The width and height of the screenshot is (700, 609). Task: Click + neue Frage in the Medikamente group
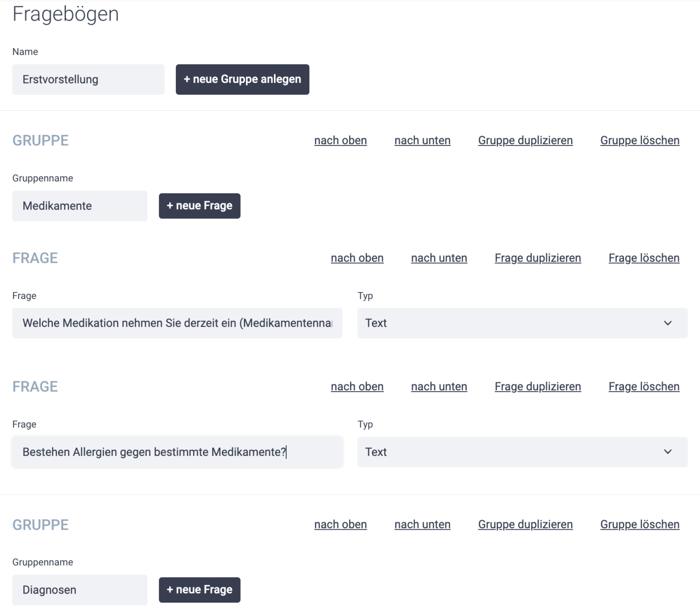tap(199, 206)
